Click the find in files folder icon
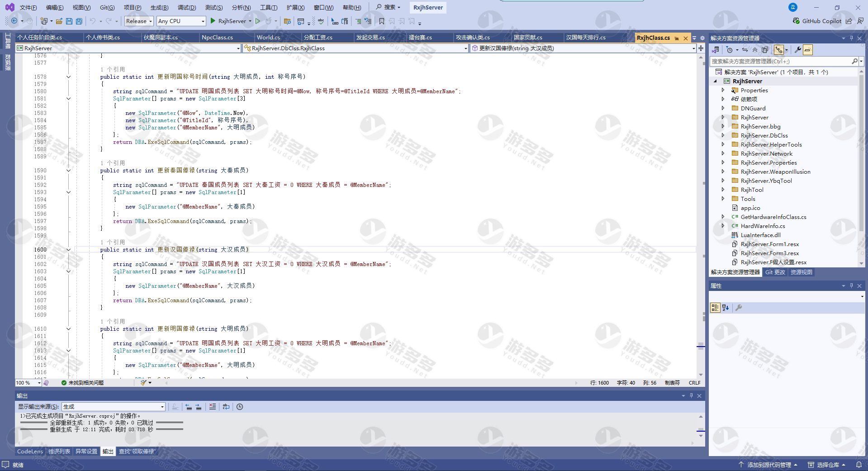868x471 pixels. (287, 21)
